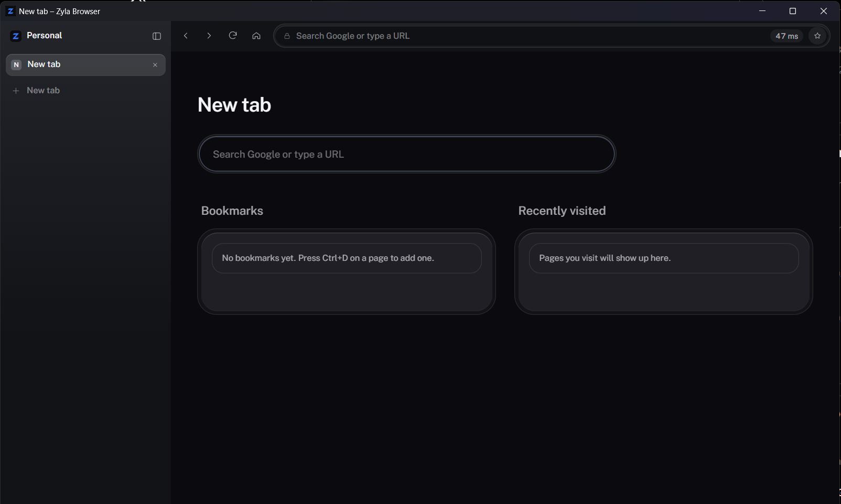841x504 pixels.
Task: Open the home page icon
Action: [256, 36]
